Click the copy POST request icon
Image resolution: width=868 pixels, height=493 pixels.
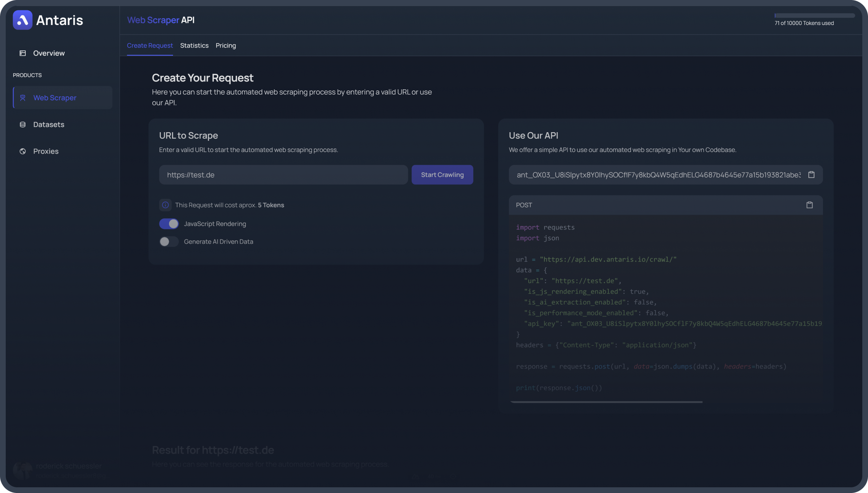point(810,205)
